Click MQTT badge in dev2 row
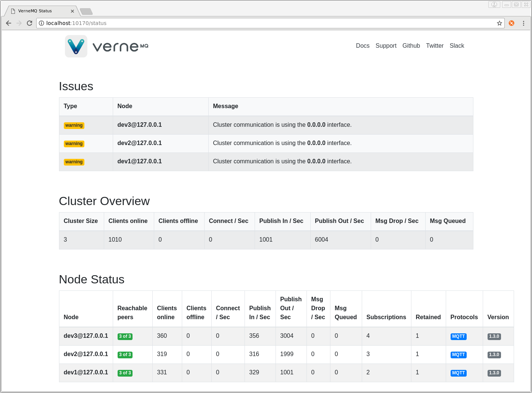 coord(458,355)
